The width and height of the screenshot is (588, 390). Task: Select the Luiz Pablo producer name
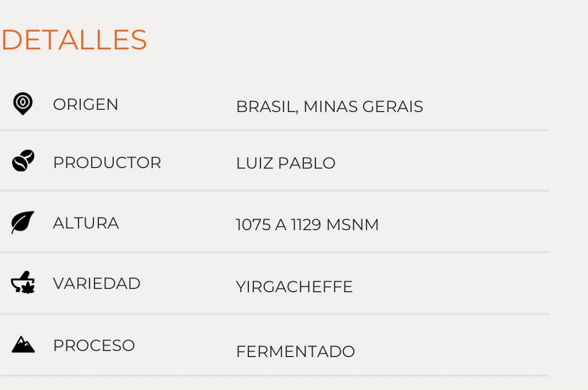click(x=286, y=163)
